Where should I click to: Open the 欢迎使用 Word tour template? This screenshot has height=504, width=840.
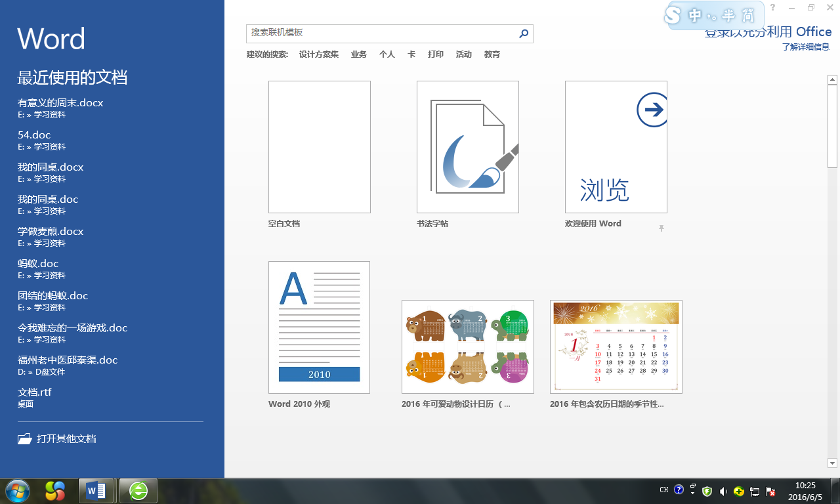616,147
